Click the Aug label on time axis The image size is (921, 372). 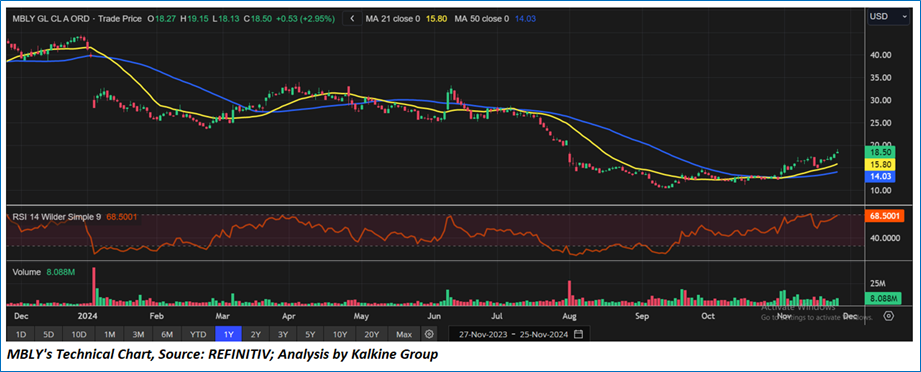pyautogui.click(x=569, y=316)
